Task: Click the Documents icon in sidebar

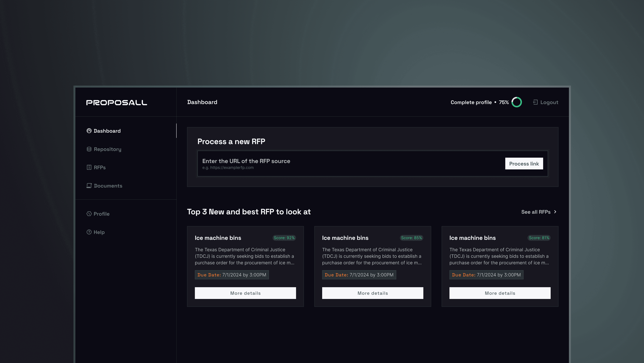Action: point(89,186)
